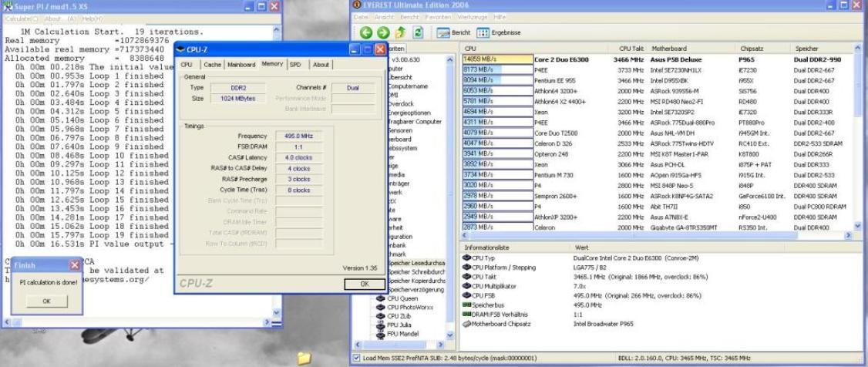This screenshot has height=367, width=868.
Task: Sort results by Chipsatz column header
Action: [765, 49]
